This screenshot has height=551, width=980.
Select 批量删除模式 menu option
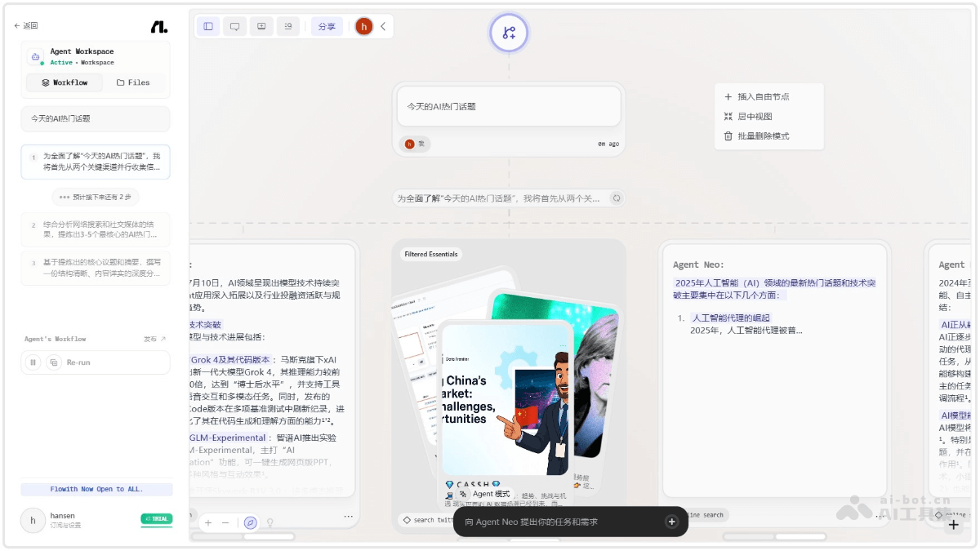coord(763,136)
